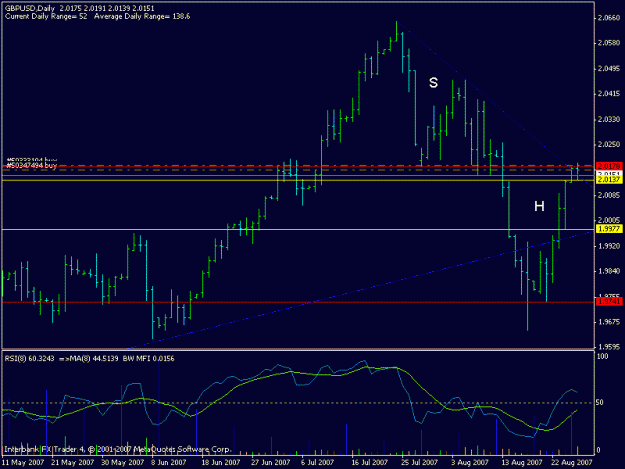
Task: Click the 2.0495 price scale value
Action: pos(609,69)
